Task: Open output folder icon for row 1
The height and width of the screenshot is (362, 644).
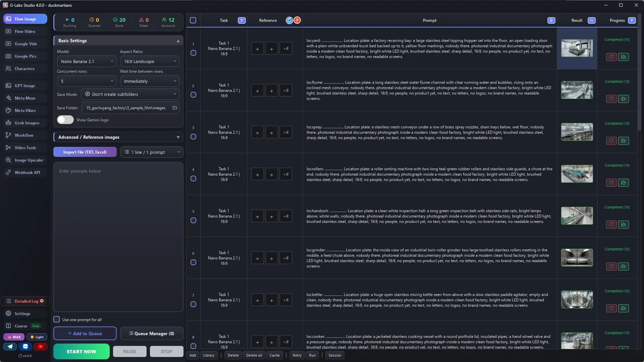Action: coord(623,57)
